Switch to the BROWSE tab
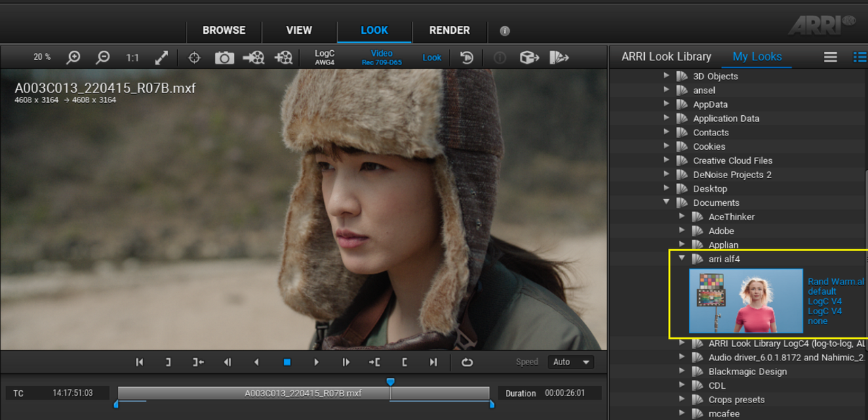The height and width of the screenshot is (420, 868). pyautogui.click(x=224, y=30)
